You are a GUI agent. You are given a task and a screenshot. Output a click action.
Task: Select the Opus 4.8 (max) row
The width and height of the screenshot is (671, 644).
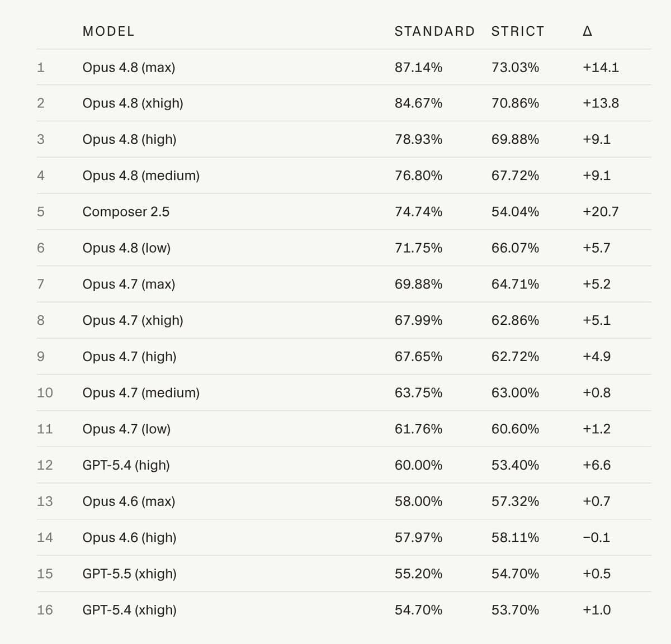344,67
